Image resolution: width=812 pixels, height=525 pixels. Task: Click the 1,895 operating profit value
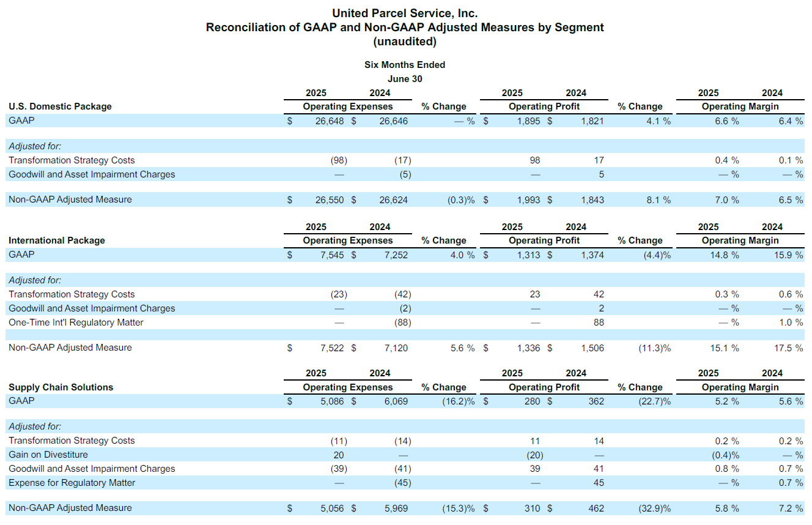point(529,121)
